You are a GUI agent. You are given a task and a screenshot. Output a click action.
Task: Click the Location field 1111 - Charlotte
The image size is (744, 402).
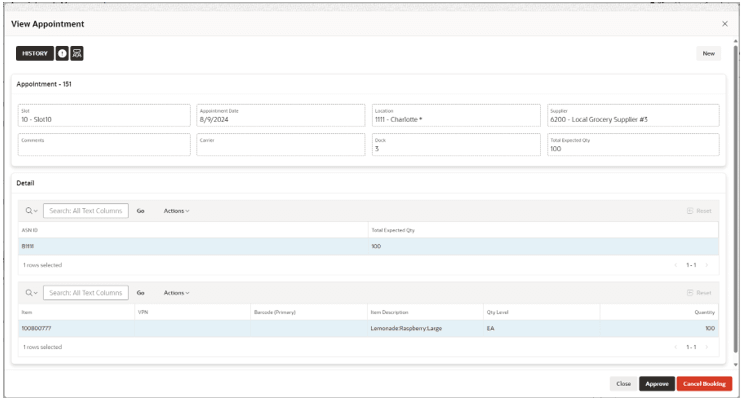[456, 115]
